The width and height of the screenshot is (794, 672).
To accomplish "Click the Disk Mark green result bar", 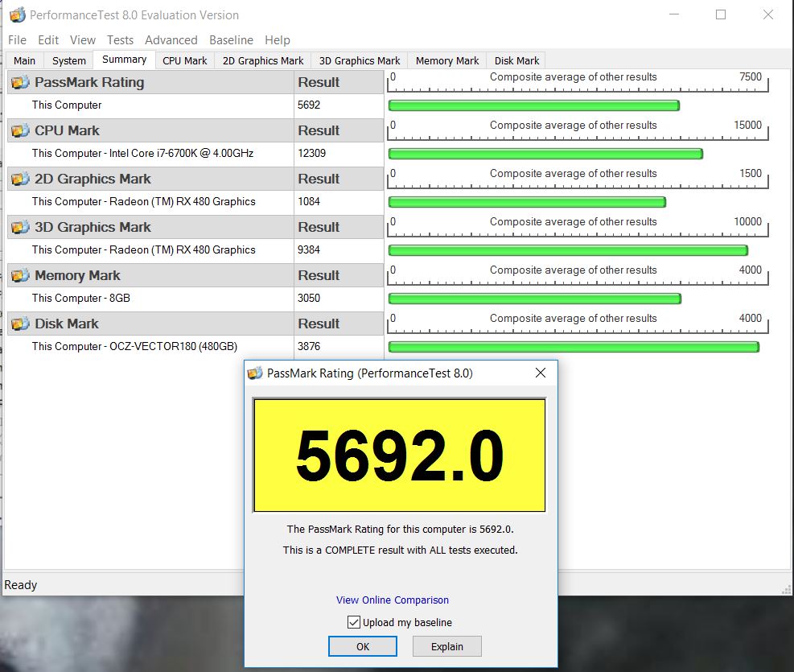I will tap(574, 347).
